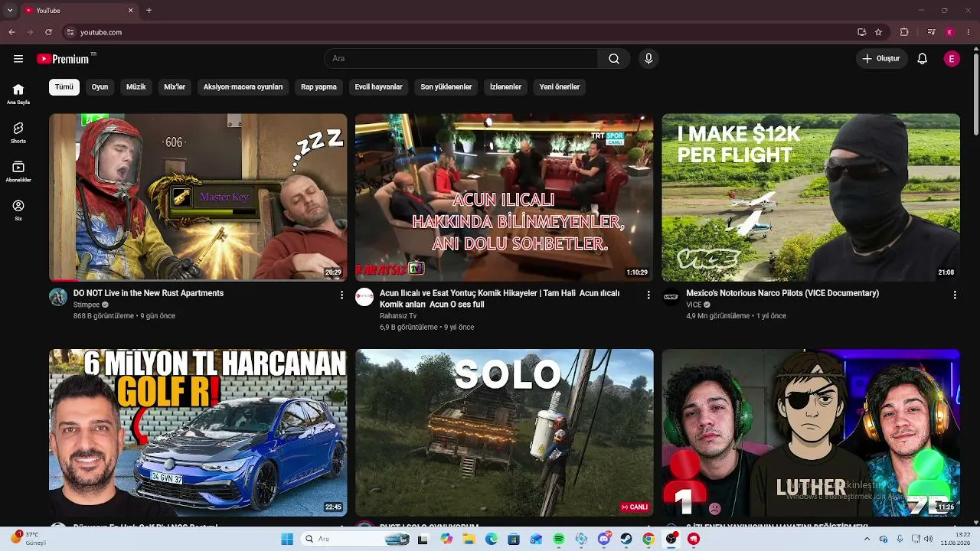Select the Rap yapma filter chip
Screen dimensions: 980x551
coord(318,87)
